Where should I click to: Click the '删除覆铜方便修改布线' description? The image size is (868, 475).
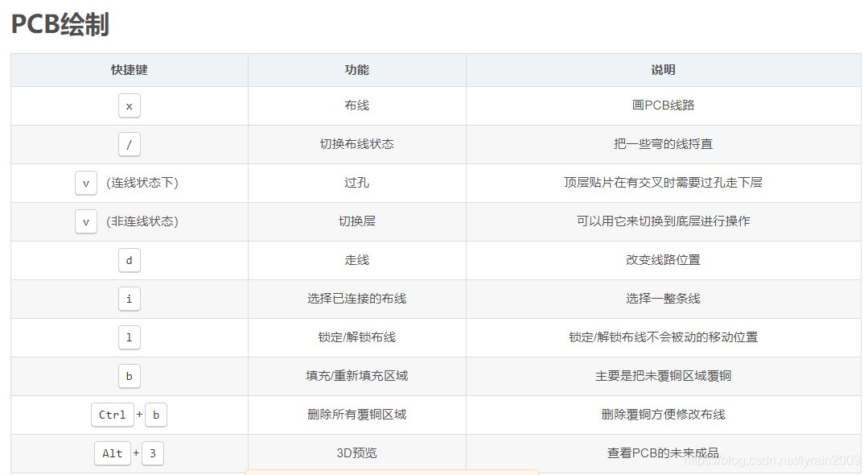tap(663, 415)
